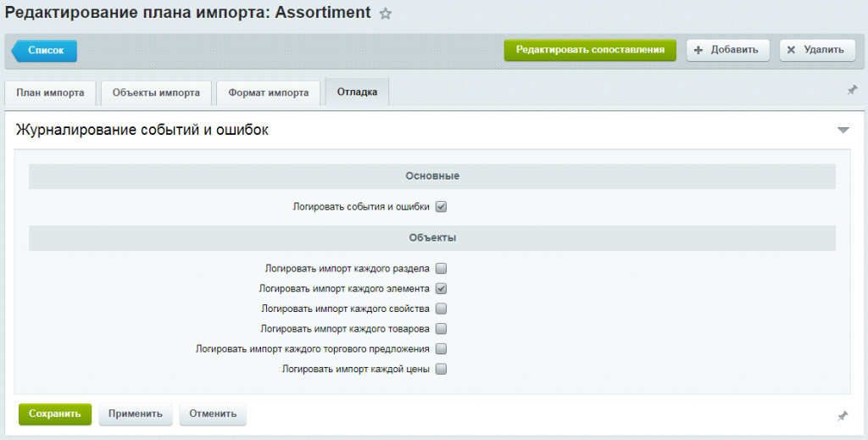
Task: Select the Отладка tab
Action: (x=357, y=92)
